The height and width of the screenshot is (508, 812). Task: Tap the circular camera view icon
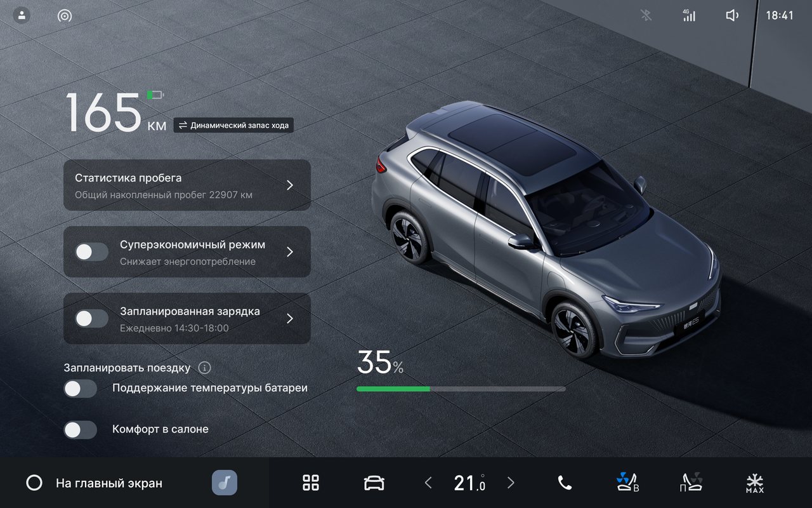(x=65, y=16)
